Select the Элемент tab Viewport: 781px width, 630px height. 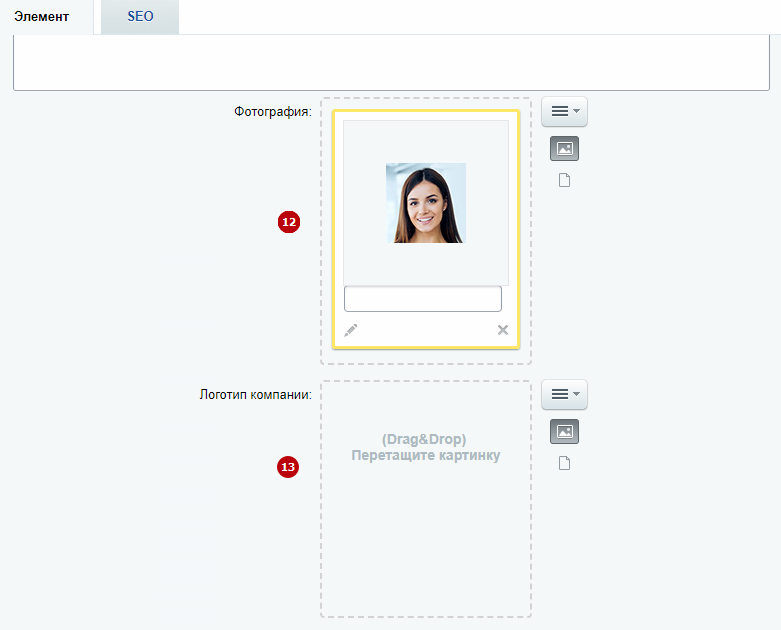tap(42, 17)
